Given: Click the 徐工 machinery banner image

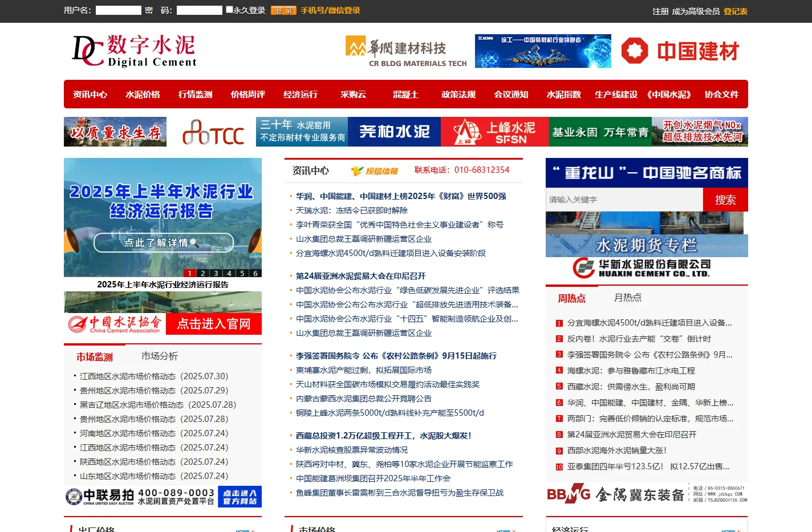Looking at the screenshot, I should click(x=543, y=51).
